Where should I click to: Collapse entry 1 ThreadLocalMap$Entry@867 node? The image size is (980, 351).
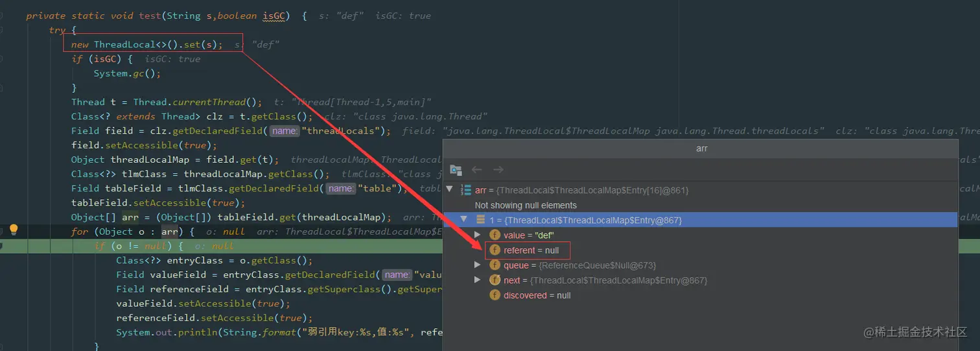[464, 220]
